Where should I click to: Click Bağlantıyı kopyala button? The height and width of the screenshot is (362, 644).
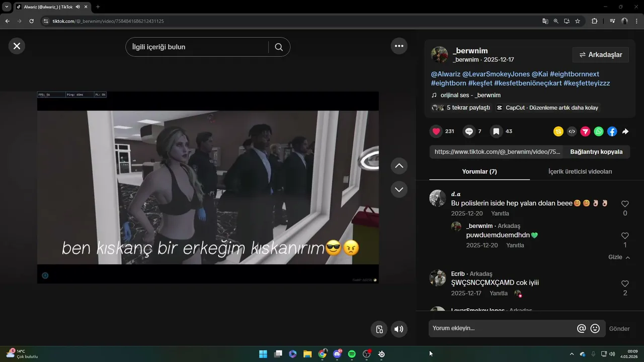pos(596,152)
